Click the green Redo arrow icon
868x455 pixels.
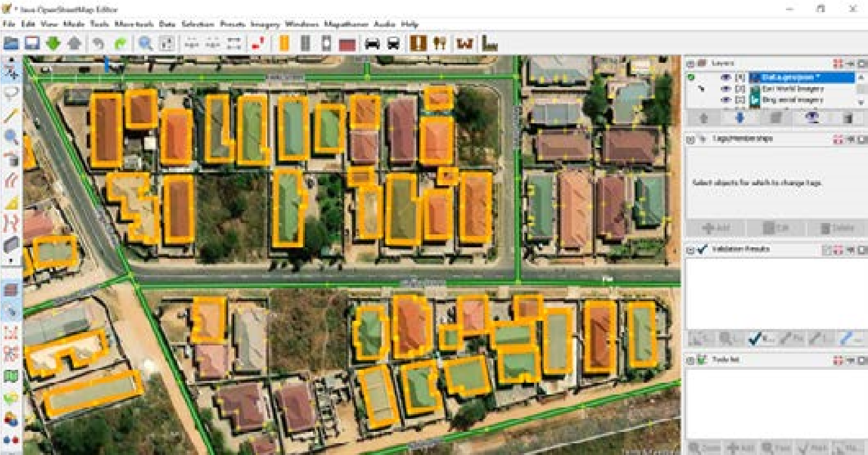(121, 43)
